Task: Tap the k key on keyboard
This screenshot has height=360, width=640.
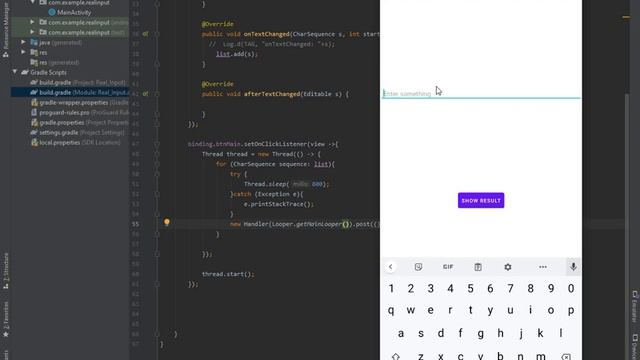Action: [x=540, y=333]
